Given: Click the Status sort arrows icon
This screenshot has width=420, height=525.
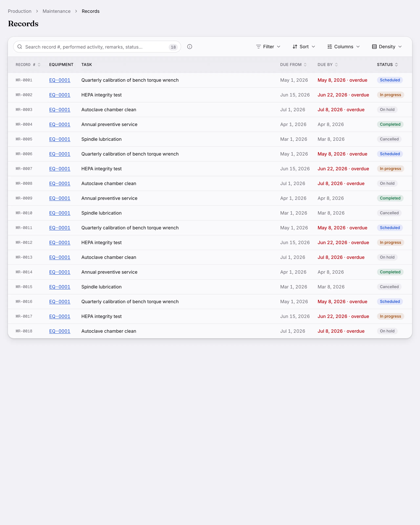Looking at the screenshot, I should pyautogui.click(x=396, y=64).
